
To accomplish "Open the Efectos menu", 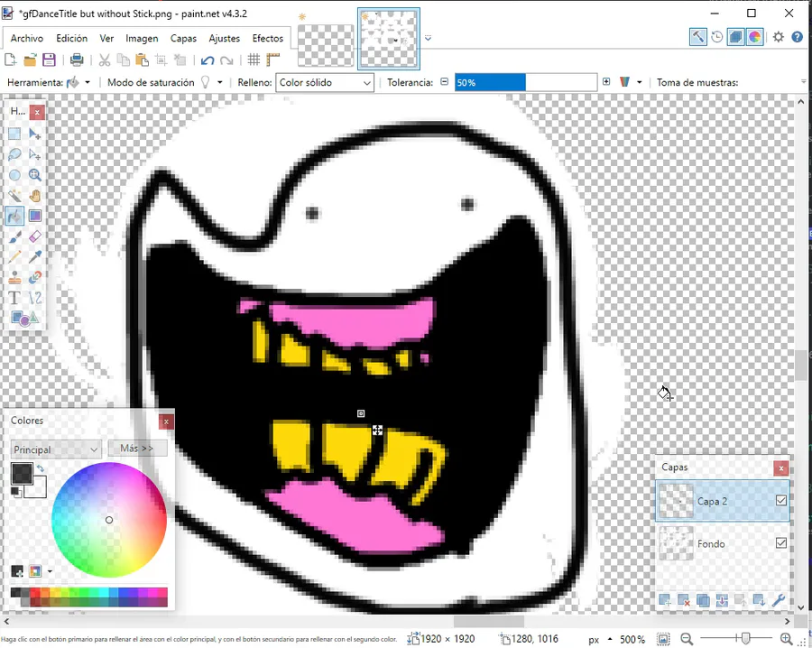I will pos(268,38).
